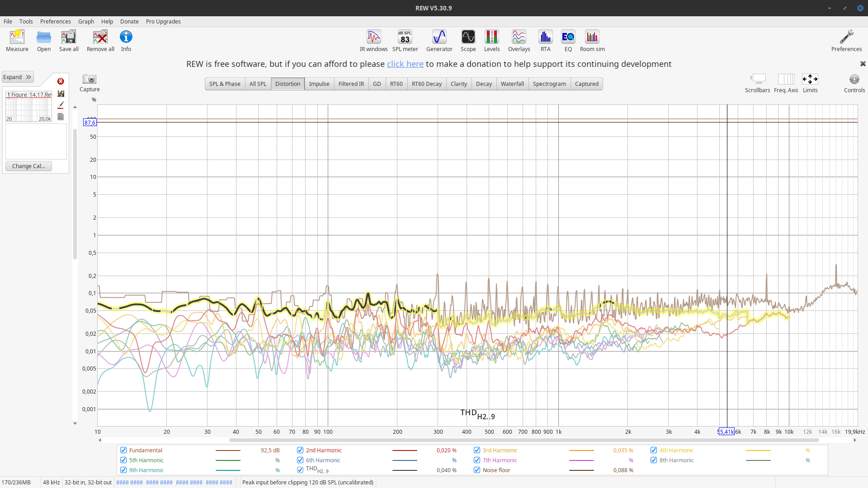
Task: Uncheck the Fundamental trace checkbox
Action: [123, 450]
